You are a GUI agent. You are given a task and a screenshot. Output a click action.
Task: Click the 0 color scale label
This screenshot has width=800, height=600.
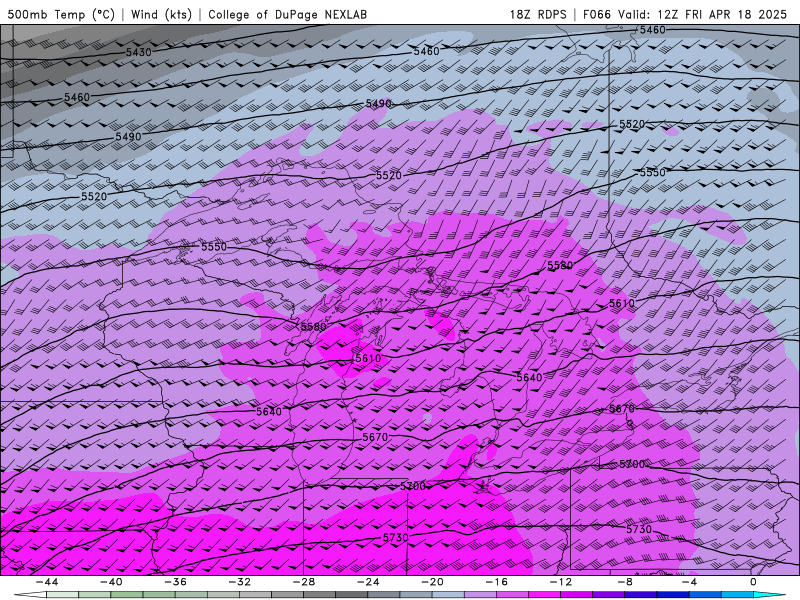pyautogui.click(x=754, y=582)
